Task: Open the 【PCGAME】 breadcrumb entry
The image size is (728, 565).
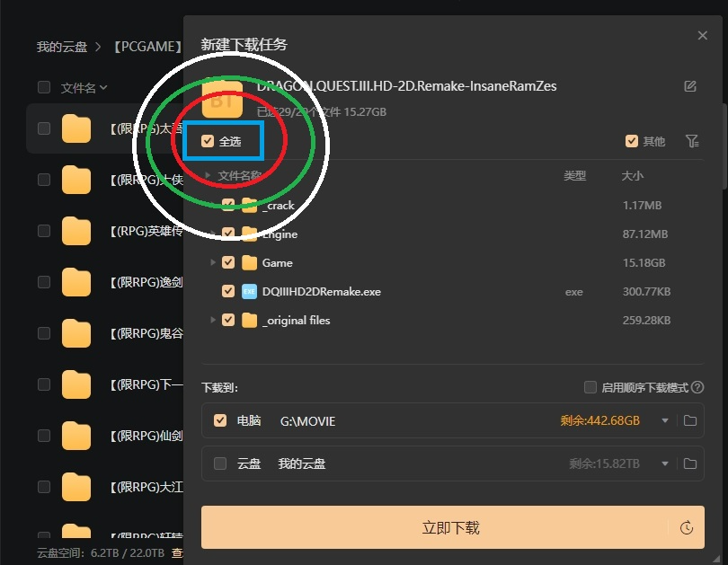Action: click(146, 46)
